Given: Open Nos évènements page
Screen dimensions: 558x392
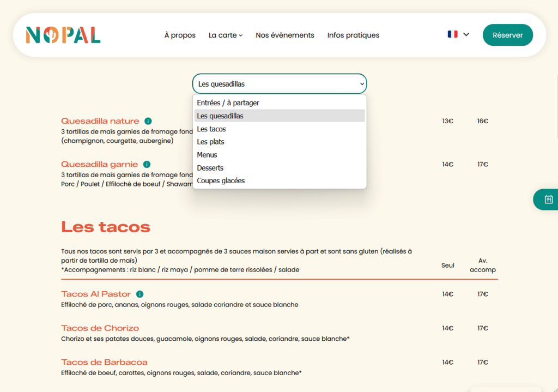Looking at the screenshot, I should point(285,35).
